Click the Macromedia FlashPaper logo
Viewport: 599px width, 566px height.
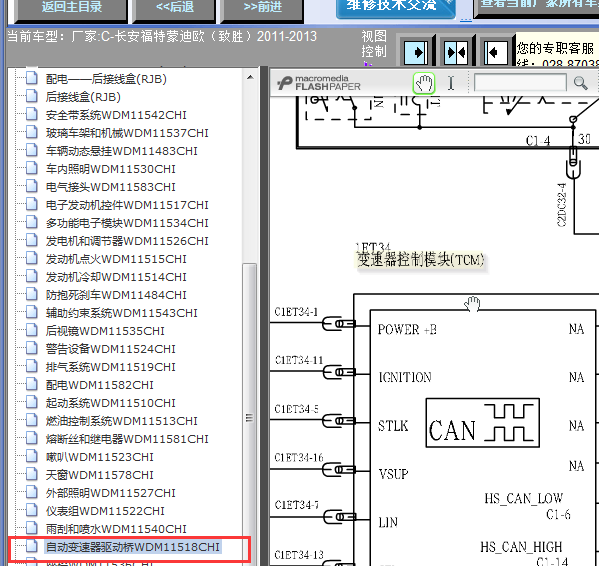319,83
